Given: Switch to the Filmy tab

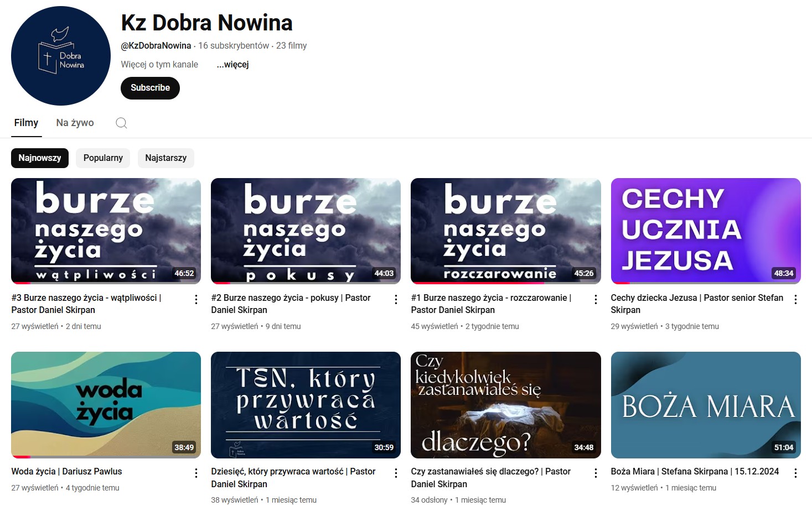Looking at the screenshot, I should click(x=27, y=123).
